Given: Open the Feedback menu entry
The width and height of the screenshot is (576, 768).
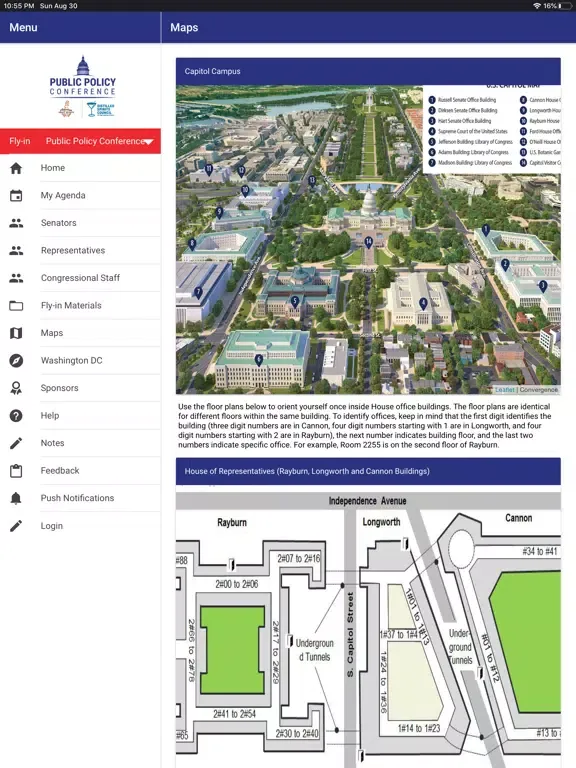Looking at the screenshot, I should click(x=80, y=471).
